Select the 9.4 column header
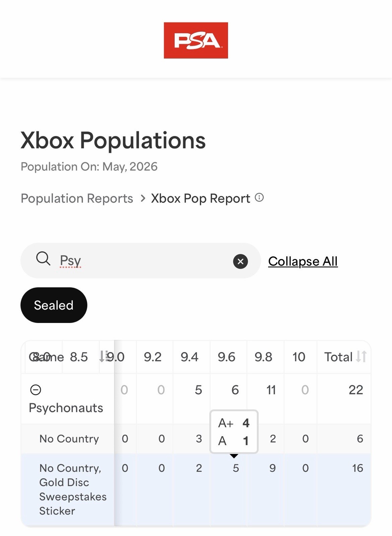Image resolution: width=392 pixels, height=536 pixels. pyautogui.click(x=189, y=357)
